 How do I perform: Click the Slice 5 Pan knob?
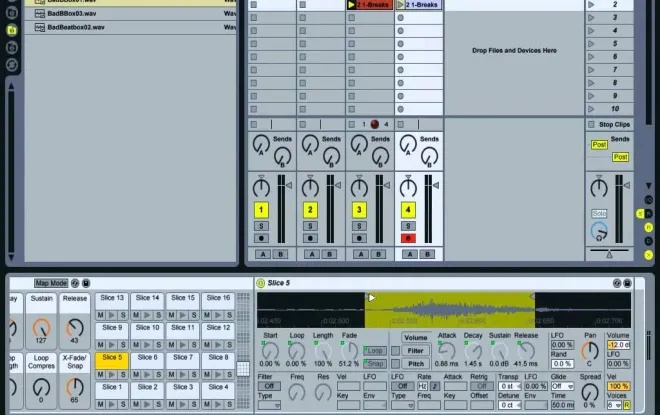pyautogui.click(x=590, y=351)
